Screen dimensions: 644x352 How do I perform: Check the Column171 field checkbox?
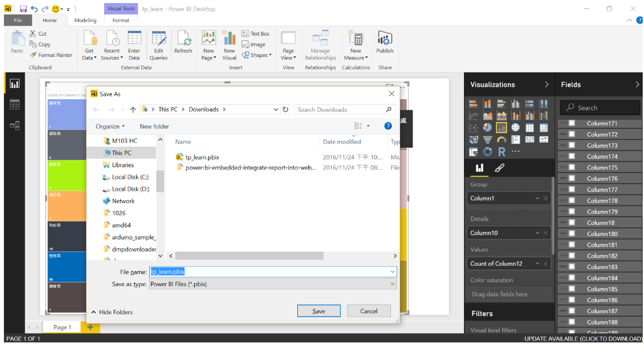point(572,123)
